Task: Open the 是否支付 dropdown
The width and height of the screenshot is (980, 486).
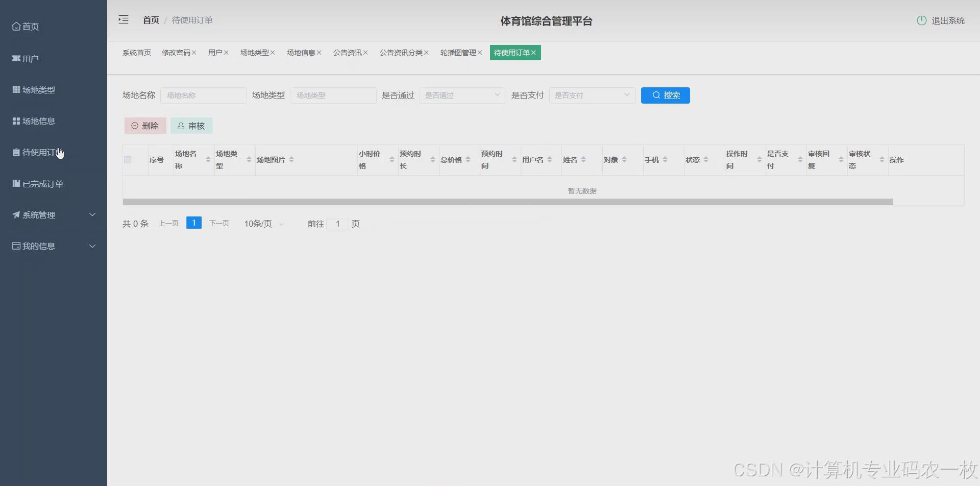Action: click(592, 95)
